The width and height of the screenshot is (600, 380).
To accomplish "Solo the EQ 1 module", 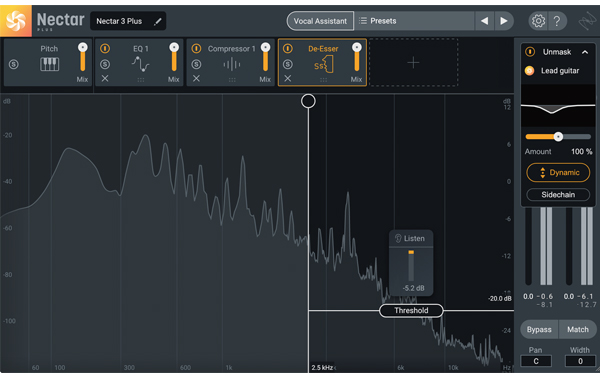I will [105, 64].
